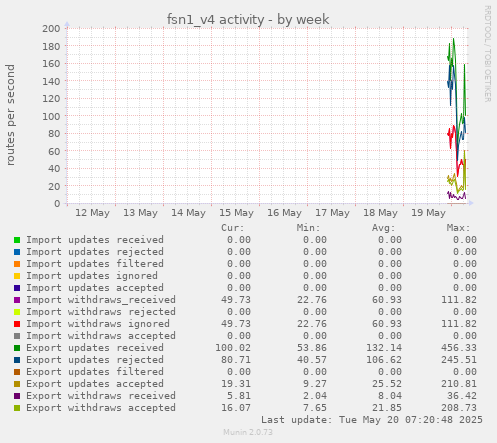Click the 'Min:' column header
Screen dimensions: 497x443
308,228
